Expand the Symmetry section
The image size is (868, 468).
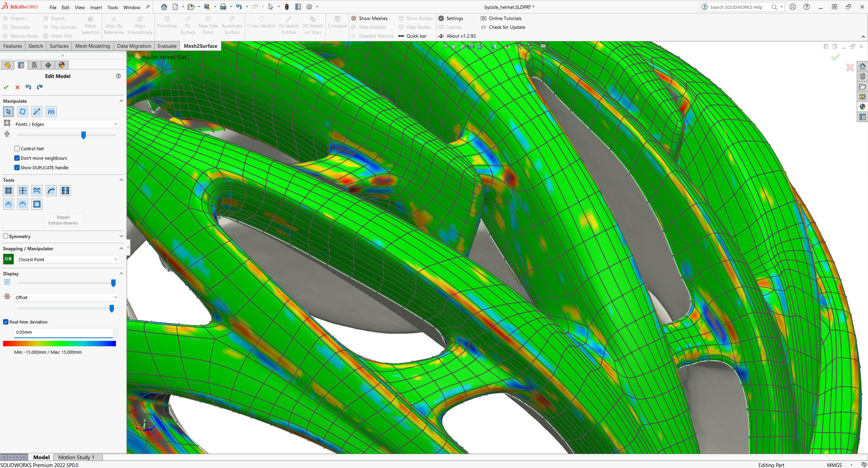(x=121, y=236)
